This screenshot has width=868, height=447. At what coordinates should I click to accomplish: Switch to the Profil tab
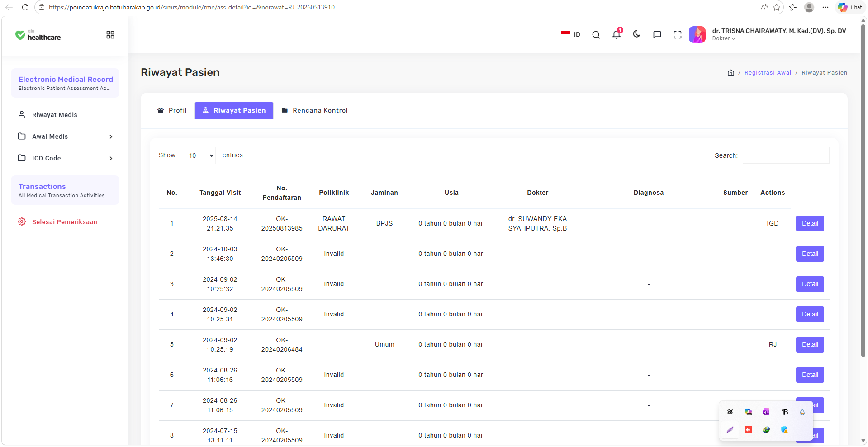172,110
